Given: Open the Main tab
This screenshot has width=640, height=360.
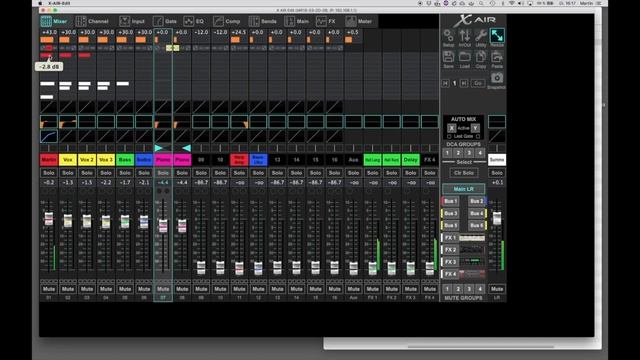Looking at the screenshot, I should coord(297,21).
